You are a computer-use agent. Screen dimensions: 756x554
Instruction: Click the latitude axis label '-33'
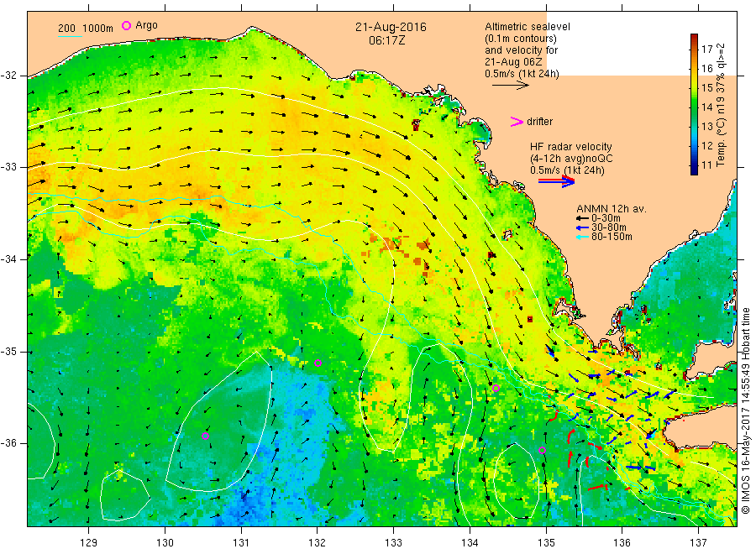(8, 167)
